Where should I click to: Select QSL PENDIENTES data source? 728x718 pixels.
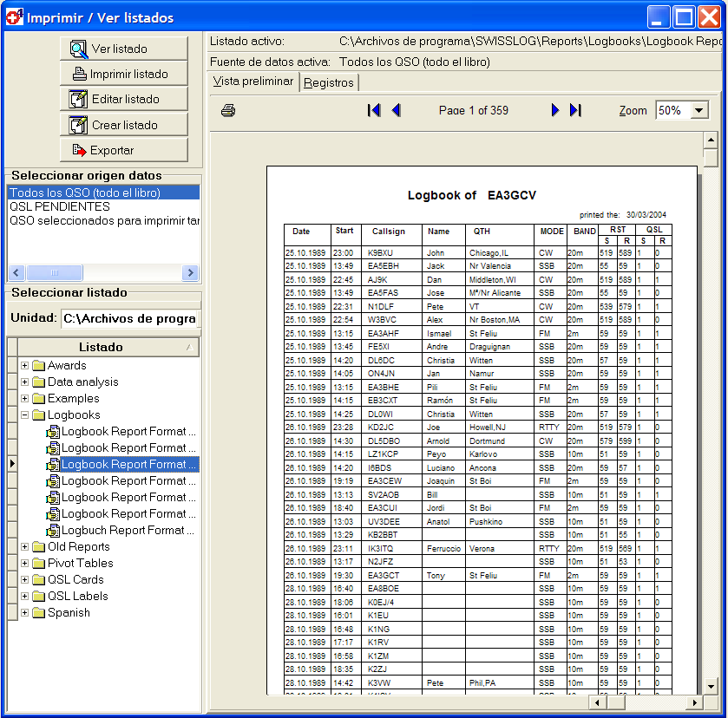[60, 207]
